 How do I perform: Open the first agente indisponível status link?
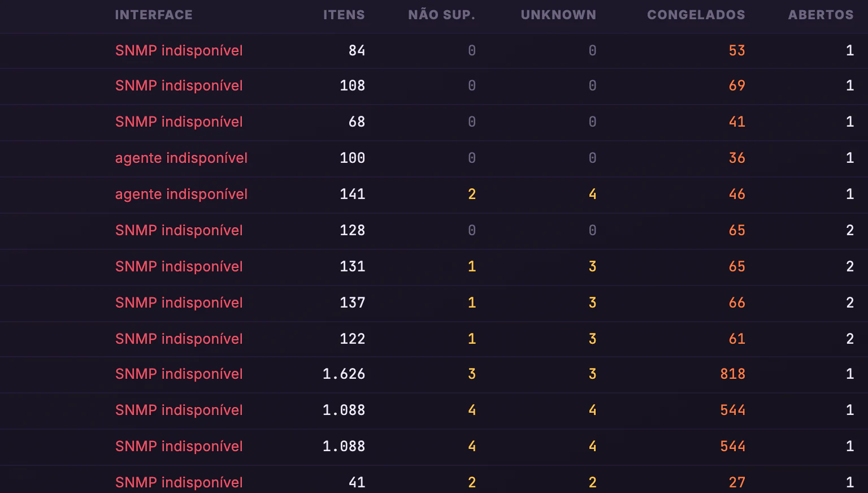(x=181, y=158)
